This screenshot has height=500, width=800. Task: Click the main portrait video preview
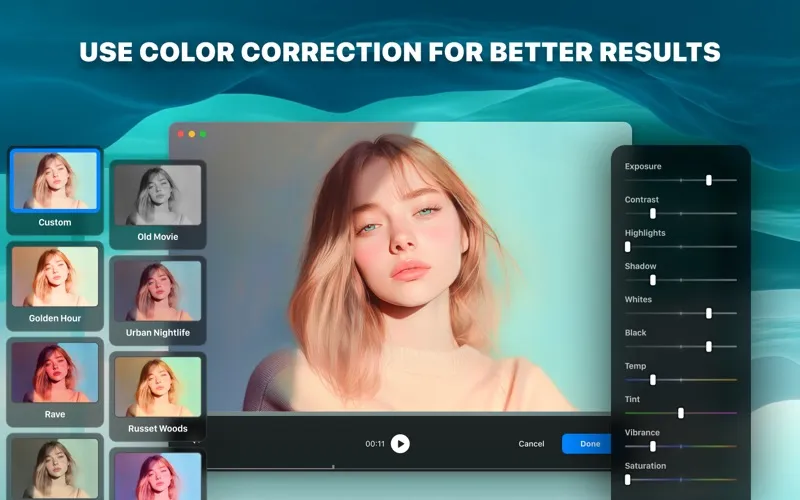pyautogui.click(x=401, y=267)
